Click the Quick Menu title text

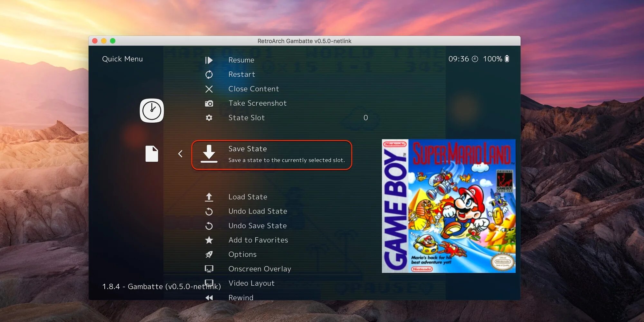122,59
